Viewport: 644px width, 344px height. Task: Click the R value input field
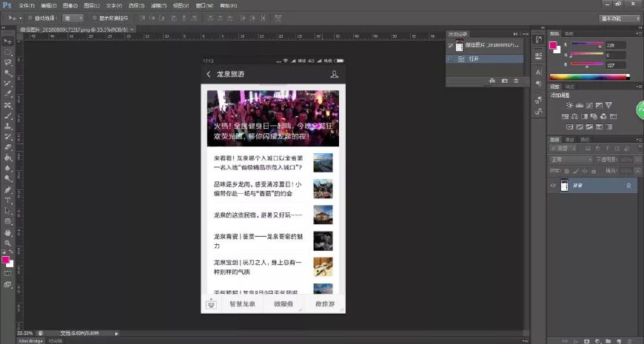[615, 45]
